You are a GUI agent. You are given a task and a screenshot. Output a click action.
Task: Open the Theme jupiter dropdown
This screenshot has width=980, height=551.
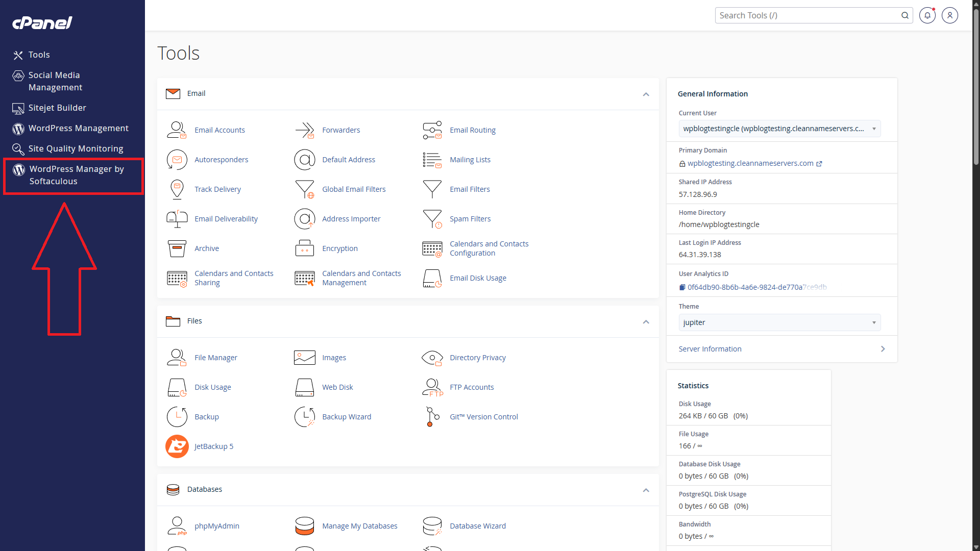[779, 322]
